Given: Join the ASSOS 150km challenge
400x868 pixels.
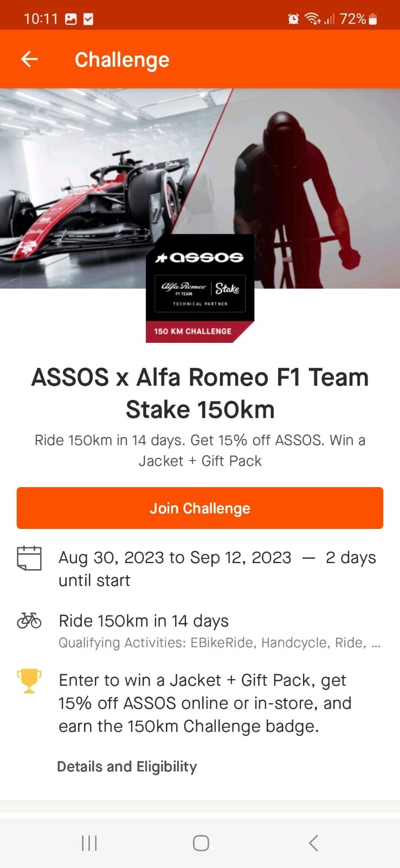Looking at the screenshot, I should pyautogui.click(x=200, y=508).
